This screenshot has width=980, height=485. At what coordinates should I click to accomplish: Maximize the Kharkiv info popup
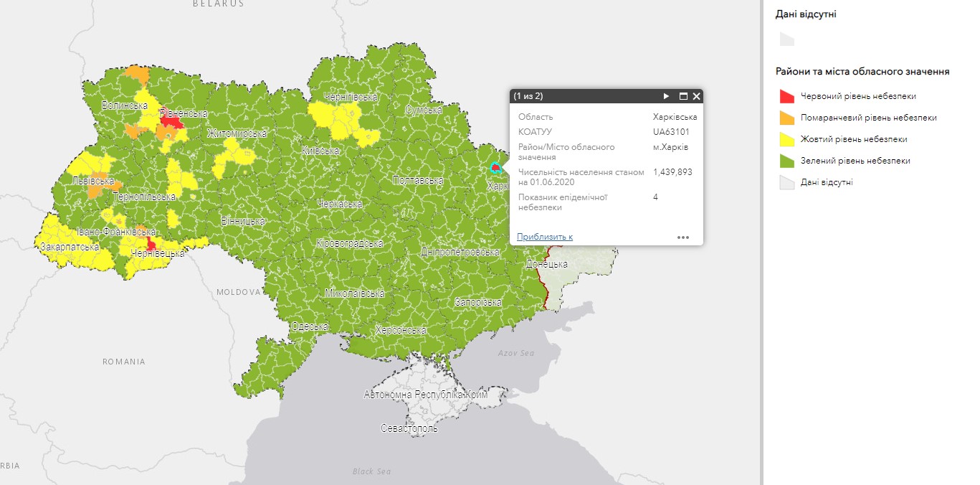tap(682, 96)
